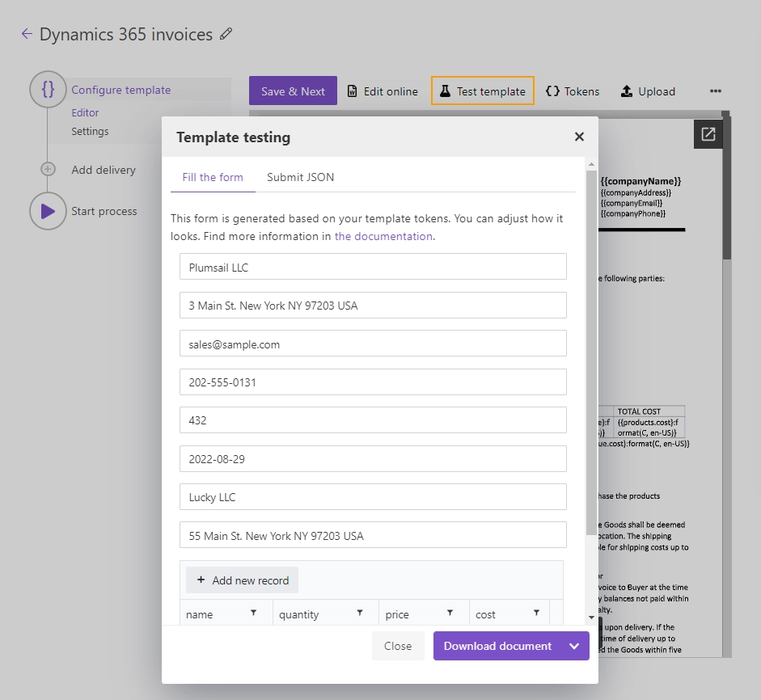Focus the 55 Main St. address field
Viewport: 761px width, 700px height.
click(x=373, y=535)
